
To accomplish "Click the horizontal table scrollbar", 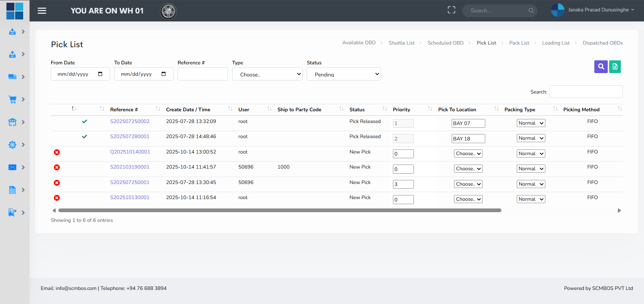I will pyautogui.click(x=280, y=210).
